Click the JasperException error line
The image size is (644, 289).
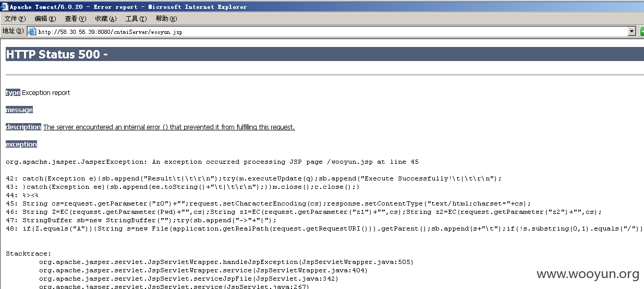(212, 162)
